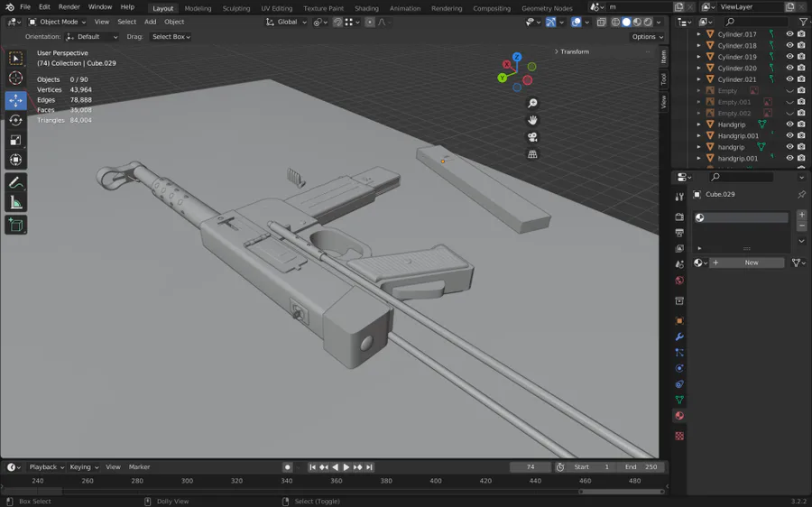
Task: Click the Blender logo menu icon
Action: (9, 7)
